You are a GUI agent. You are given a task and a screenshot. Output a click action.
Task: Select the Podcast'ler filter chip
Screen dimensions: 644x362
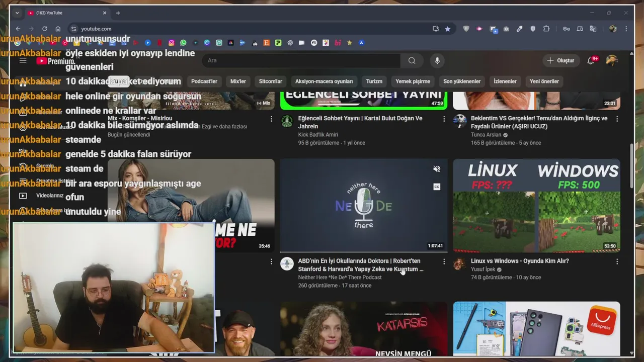[204, 81]
